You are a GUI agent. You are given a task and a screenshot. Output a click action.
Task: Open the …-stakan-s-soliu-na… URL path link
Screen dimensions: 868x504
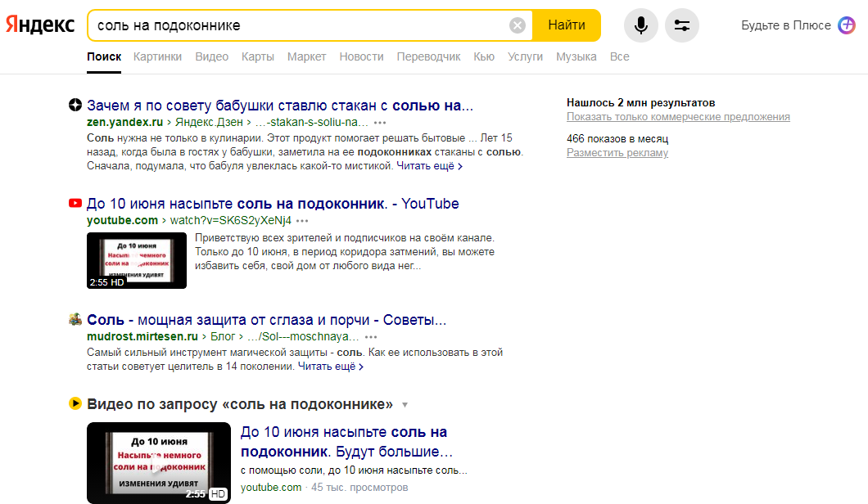coord(312,122)
